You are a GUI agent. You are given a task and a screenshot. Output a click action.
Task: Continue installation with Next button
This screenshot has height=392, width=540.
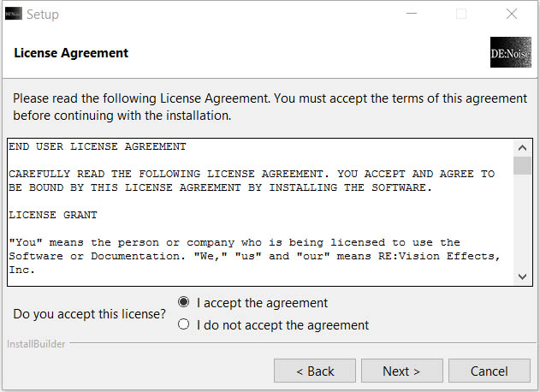(402, 371)
